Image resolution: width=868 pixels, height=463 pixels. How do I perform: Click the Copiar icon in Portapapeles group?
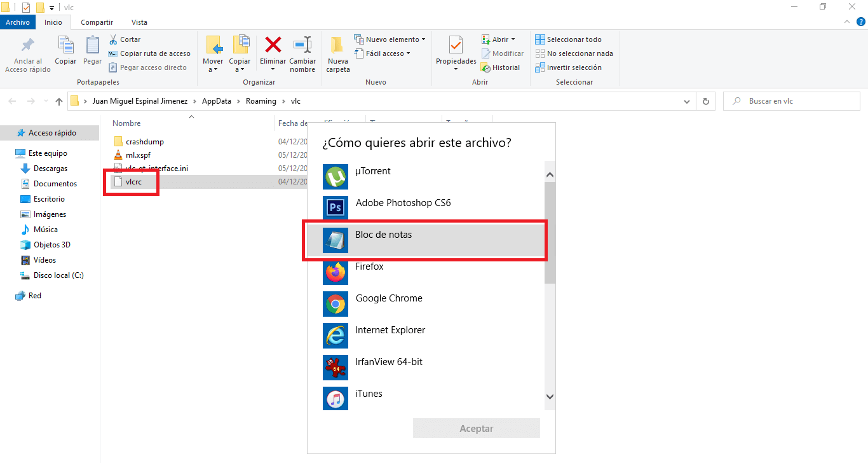65,45
